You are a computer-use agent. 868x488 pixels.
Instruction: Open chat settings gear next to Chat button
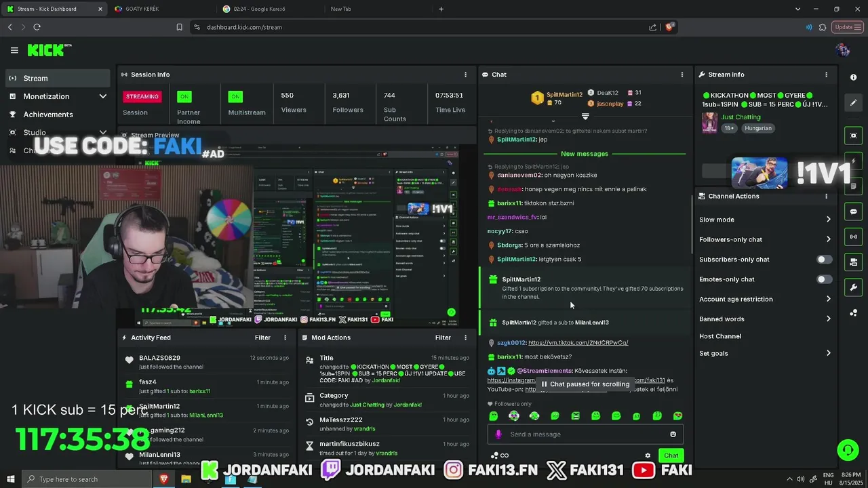tap(648, 455)
